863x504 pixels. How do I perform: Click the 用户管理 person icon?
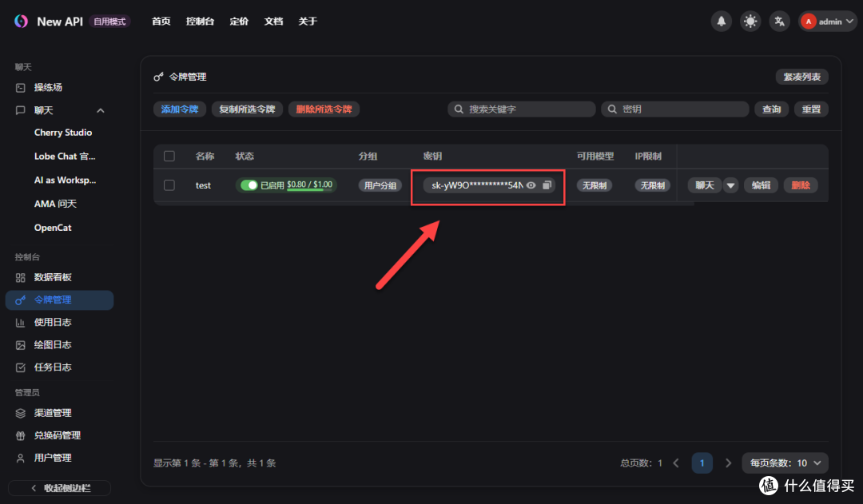pos(20,458)
